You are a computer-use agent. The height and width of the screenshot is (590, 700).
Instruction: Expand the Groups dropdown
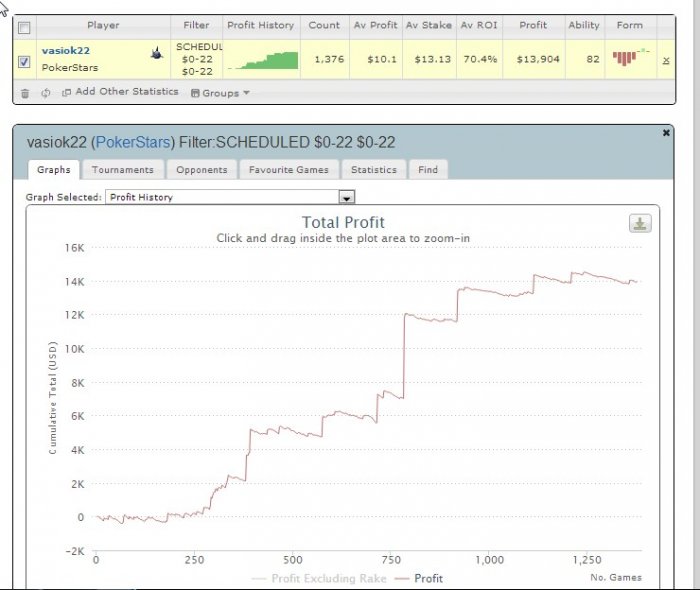click(220, 93)
